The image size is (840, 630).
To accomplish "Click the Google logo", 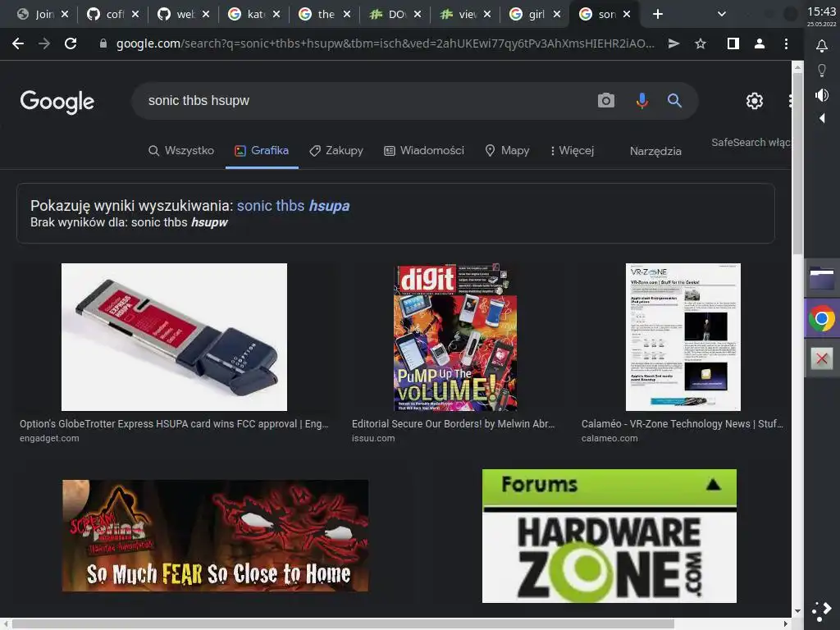I will click(57, 101).
